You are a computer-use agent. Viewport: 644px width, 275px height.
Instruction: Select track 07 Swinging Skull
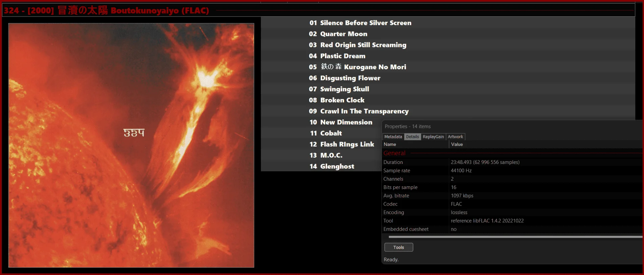[x=448, y=89]
